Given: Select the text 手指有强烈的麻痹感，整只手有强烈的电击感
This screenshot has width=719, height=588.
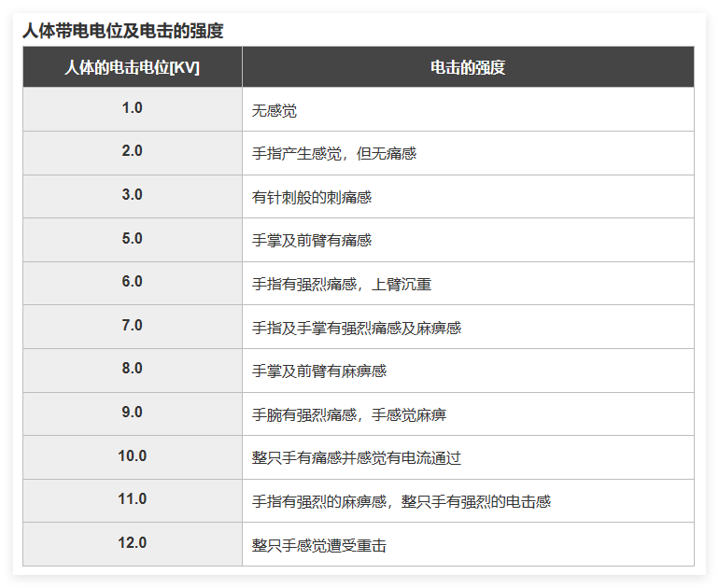Looking at the screenshot, I should [x=402, y=502].
